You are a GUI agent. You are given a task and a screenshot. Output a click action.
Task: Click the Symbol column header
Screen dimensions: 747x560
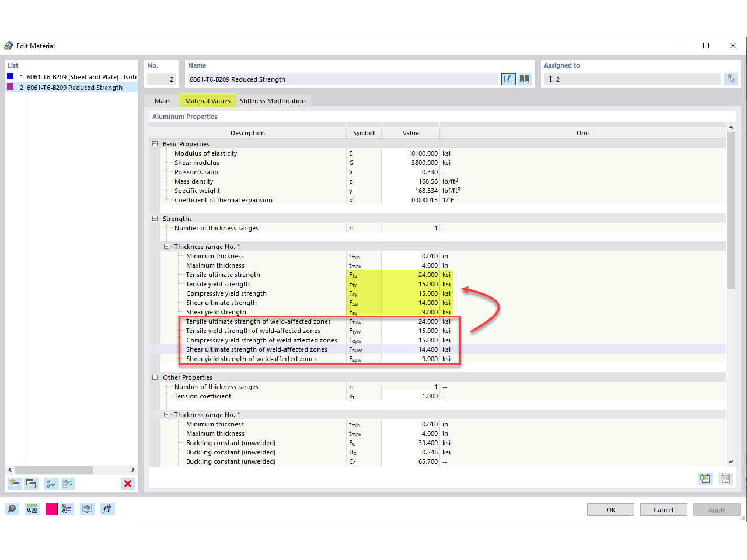(x=364, y=133)
